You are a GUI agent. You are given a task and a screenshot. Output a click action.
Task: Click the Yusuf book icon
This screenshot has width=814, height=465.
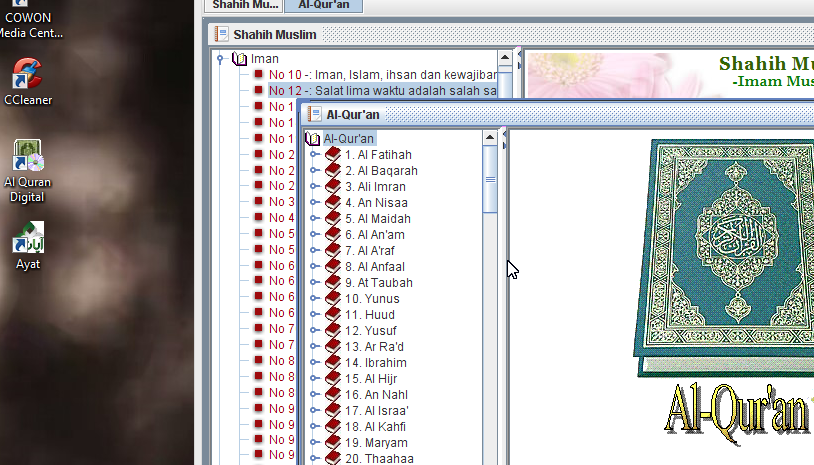pos(333,331)
